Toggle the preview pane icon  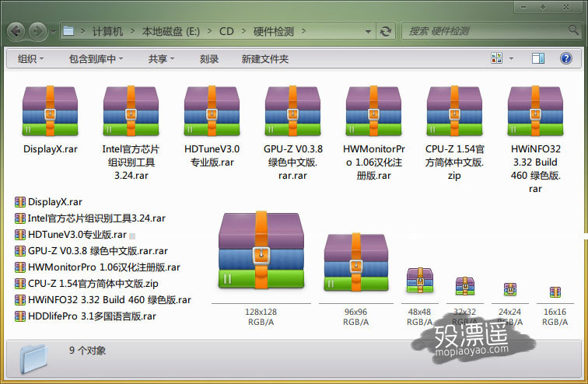(x=537, y=58)
